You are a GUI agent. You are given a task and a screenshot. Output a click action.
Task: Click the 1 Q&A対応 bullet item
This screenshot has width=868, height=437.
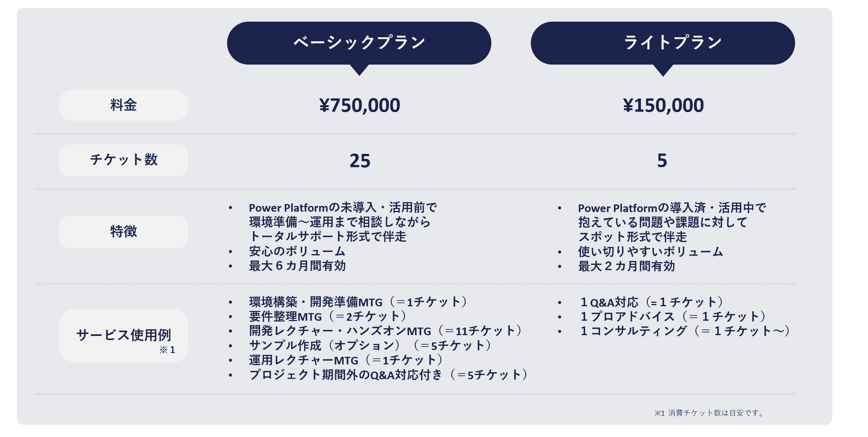point(652,302)
